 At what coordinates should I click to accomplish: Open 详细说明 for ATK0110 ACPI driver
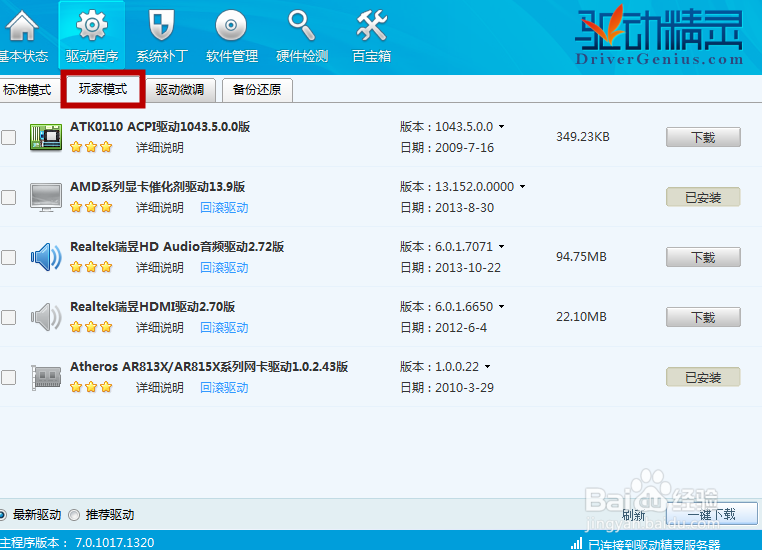click(x=160, y=147)
